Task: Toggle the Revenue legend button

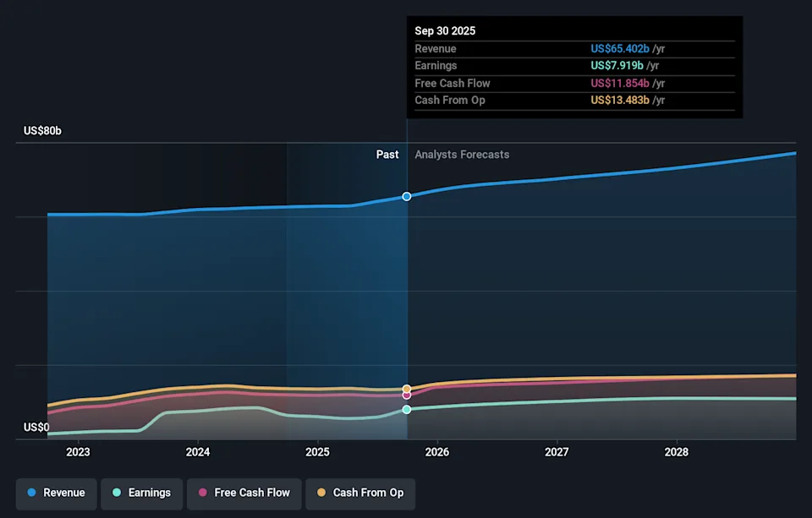Action: coord(56,493)
